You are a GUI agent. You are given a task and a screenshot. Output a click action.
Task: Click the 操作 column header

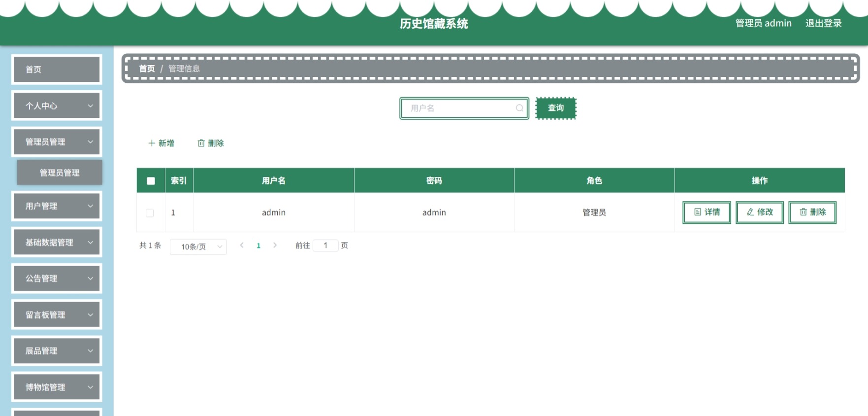tap(760, 180)
